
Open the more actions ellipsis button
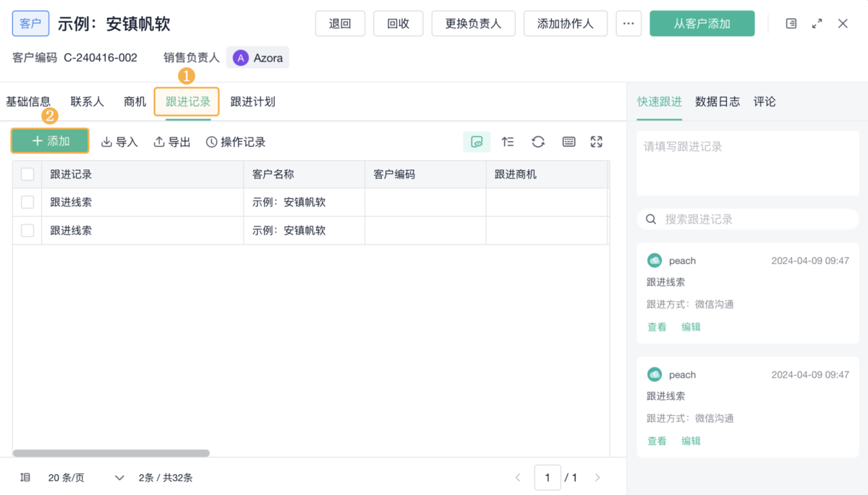[628, 24]
